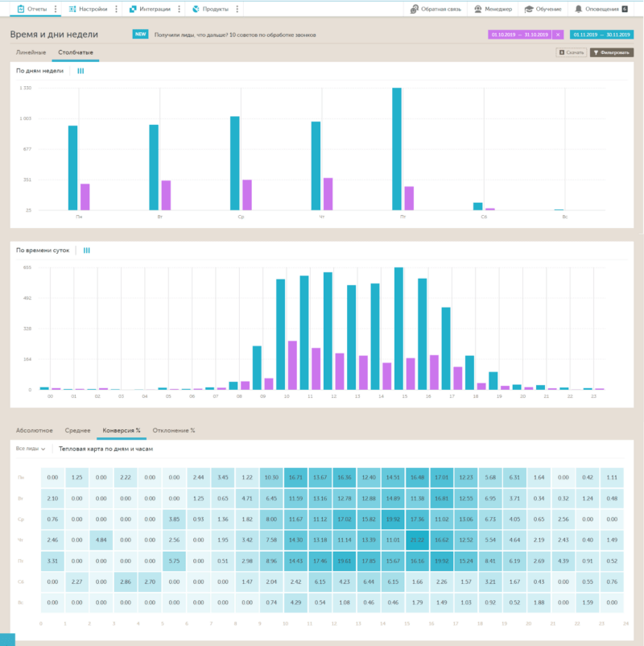Screen dimensions: 644x646
Task: Switch to the Линейные tab
Action: click(31, 52)
